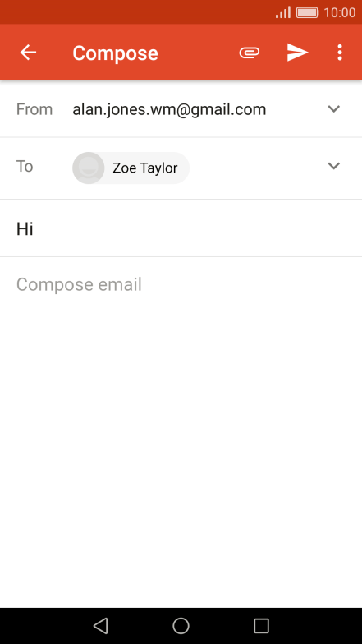Tap the Android home circle button
This screenshot has width=362, height=644.
181,626
